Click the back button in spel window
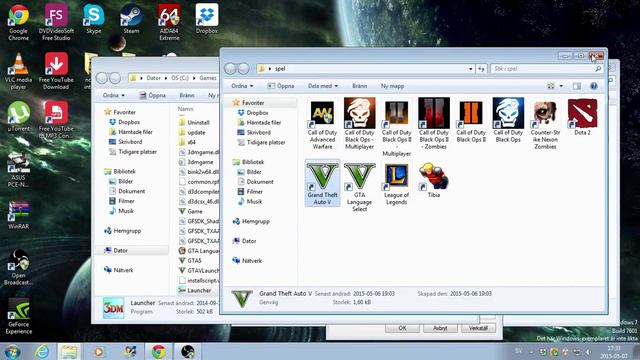The width and height of the screenshot is (640, 360). click(x=230, y=69)
